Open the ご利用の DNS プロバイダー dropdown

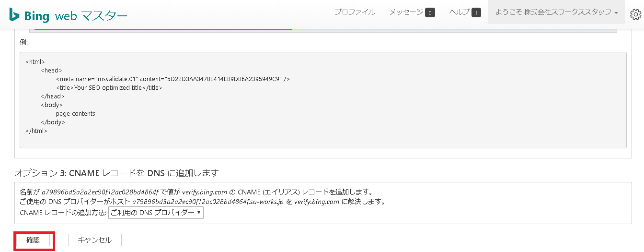click(x=156, y=213)
